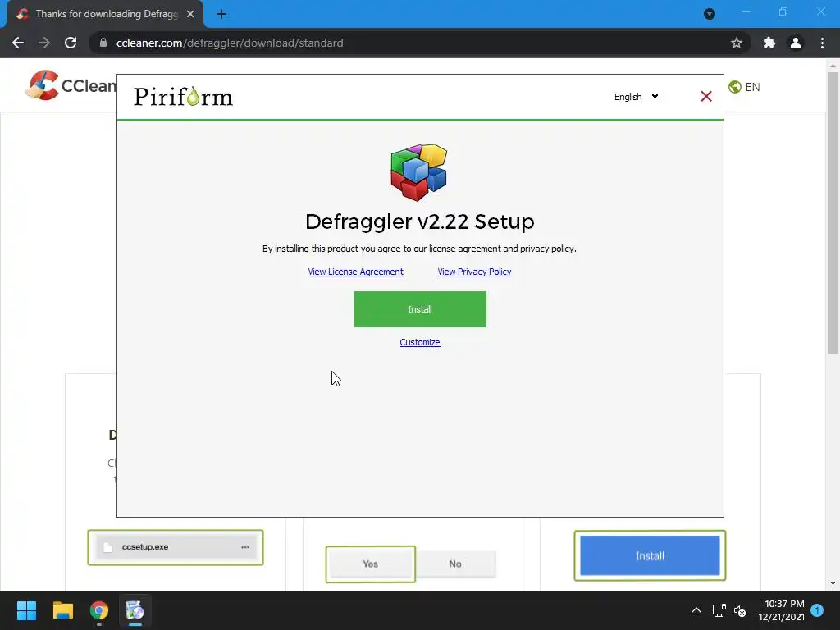The width and height of the screenshot is (840, 630).
Task: Open the ccsetup.exe three-dot options
Action: [245, 547]
